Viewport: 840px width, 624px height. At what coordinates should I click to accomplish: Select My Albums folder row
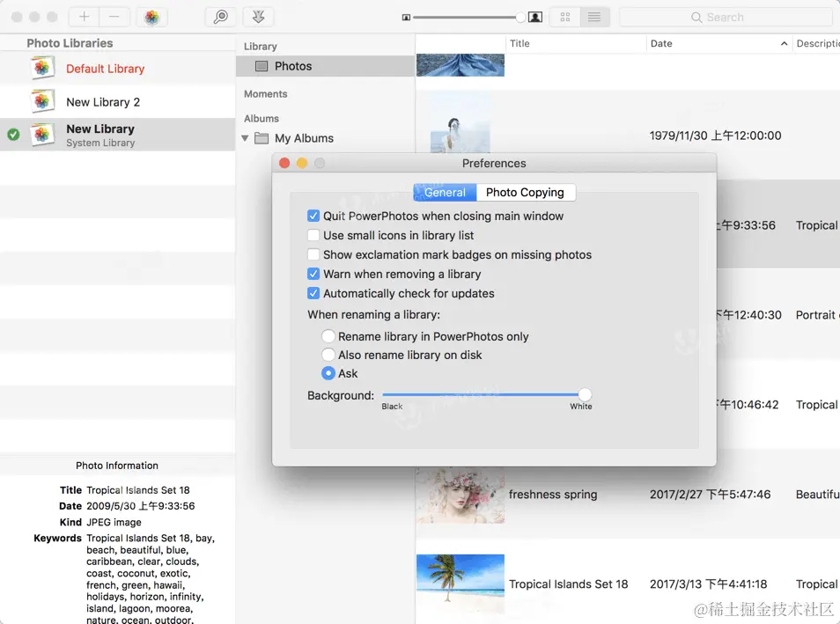[325, 138]
